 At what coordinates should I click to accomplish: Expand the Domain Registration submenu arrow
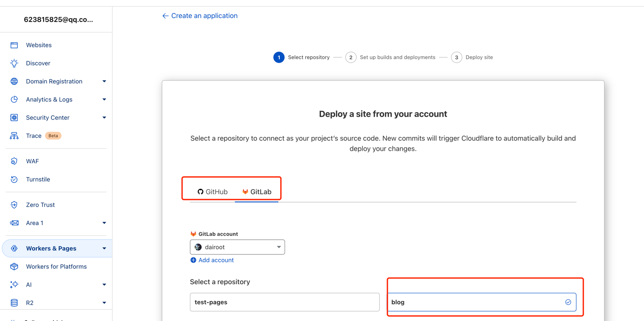coord(104,81)
